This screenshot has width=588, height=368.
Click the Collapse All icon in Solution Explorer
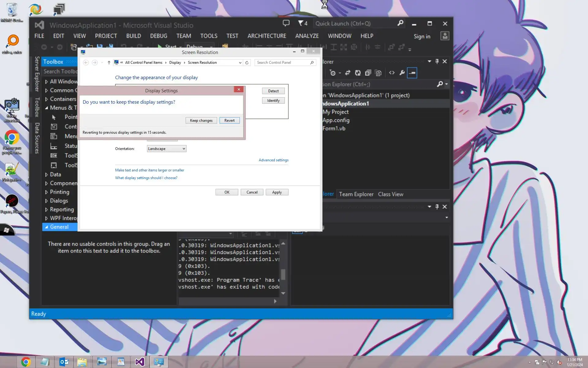click(368, 73)
